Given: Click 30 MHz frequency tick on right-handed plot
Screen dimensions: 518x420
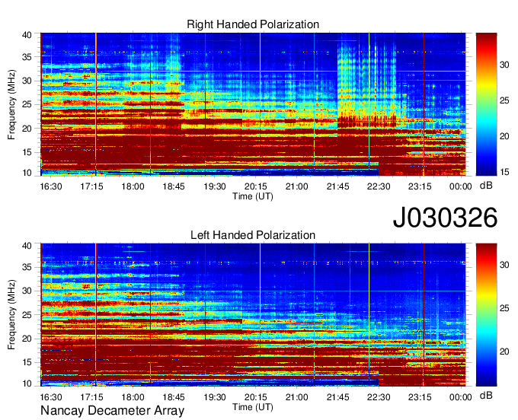Looking at the screenshot, I should (x=27, y=81).
